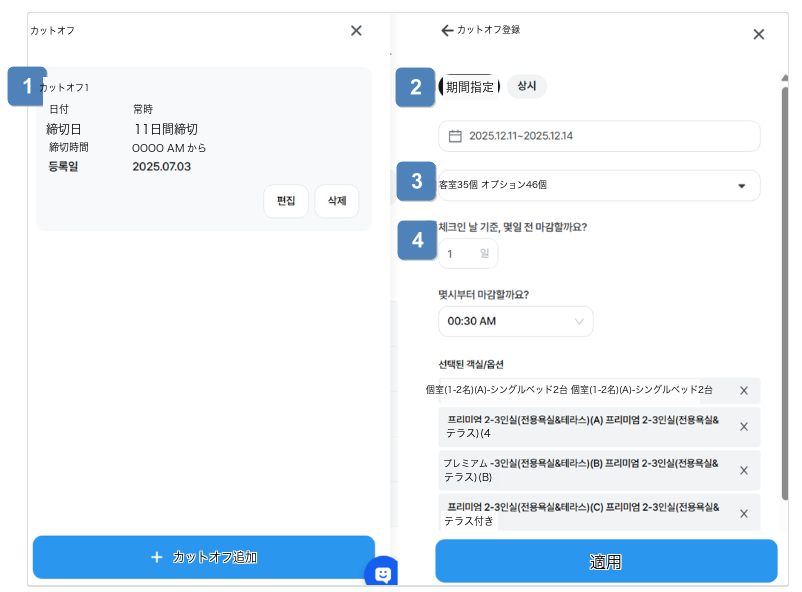This screenshot has height=592, width=802.
Task: Expand the 客室35個 オプション46個 dropdown
Action: [599, 185]
